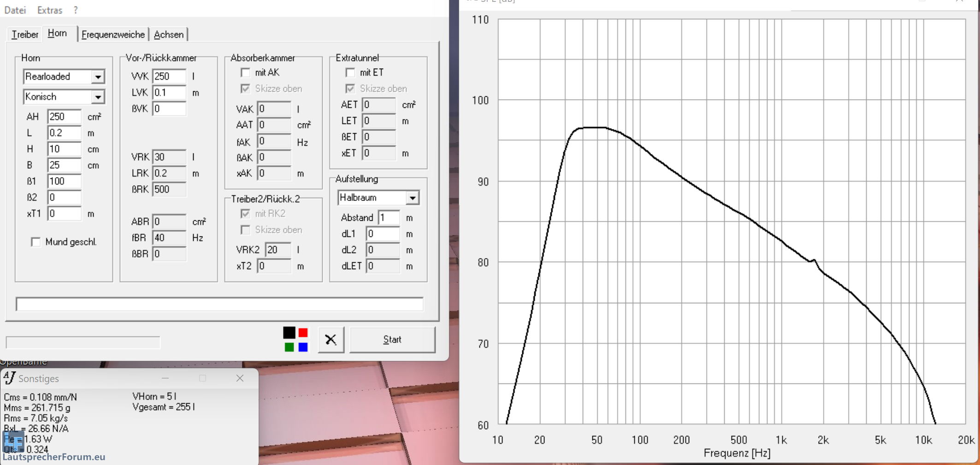This screenshot has height=465, width=980.
Task: Open the Datei menu
Action: click(x=15, y=10)
